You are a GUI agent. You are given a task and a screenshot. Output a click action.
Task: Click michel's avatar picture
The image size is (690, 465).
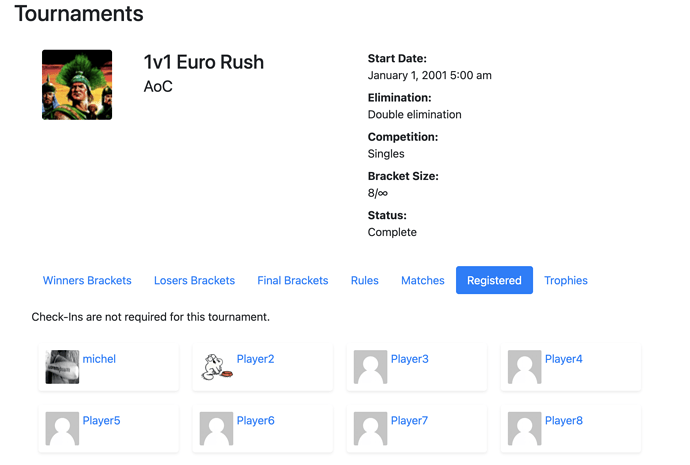(x=62, y=367)
